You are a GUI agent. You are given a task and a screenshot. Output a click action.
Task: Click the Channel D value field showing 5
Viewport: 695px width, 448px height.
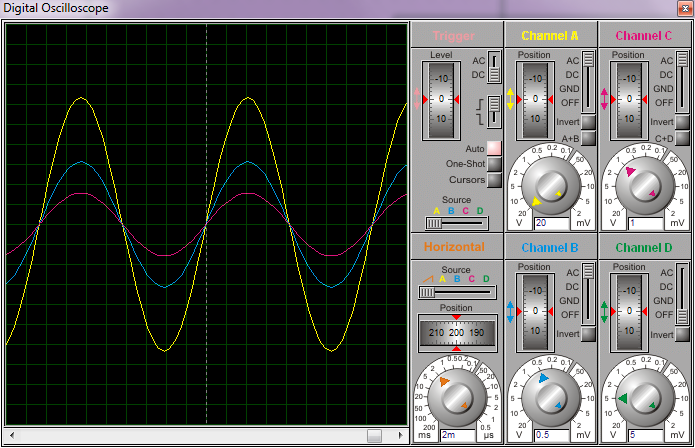tap(645, 435)
